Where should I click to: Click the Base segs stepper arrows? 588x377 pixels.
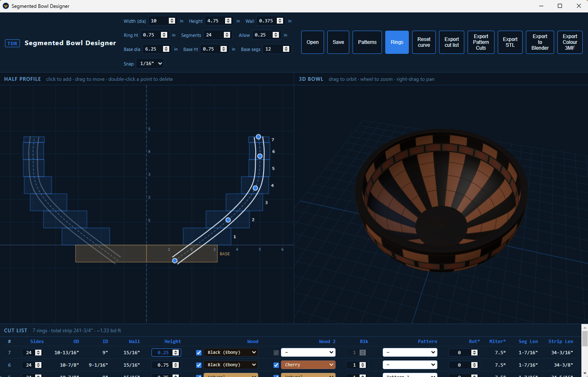[286, 49]
